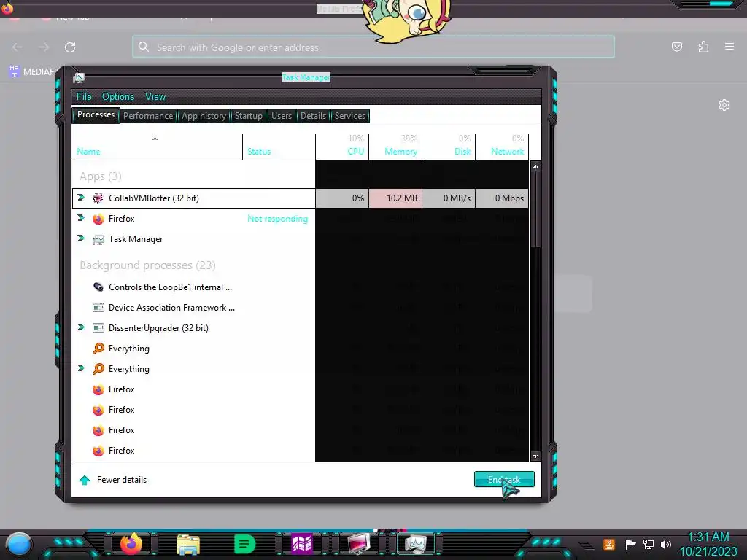Click the Task Manager title bar icon
Screen dimensions: 747x560
[x=79, y=77]
